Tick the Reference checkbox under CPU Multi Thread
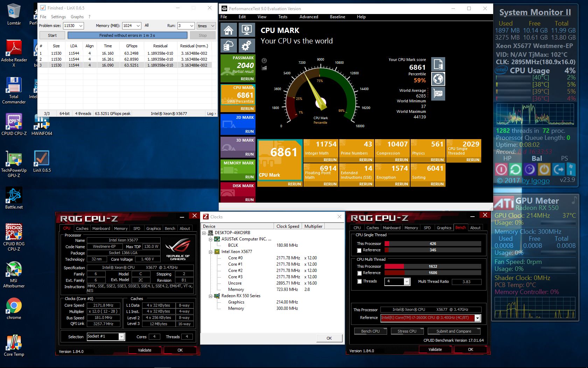Viewport: 588px width, 368px height. point(359,273)
